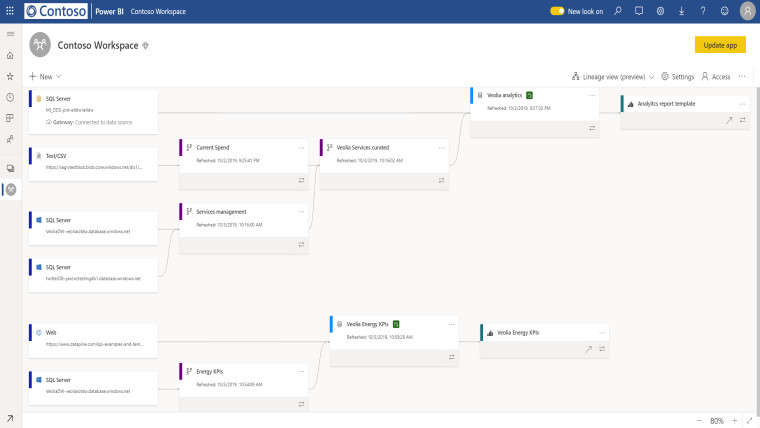Viewport: 760px width, 428px height.
Task: Open more options on Analytics report template
Action: (x=742, y=104)
